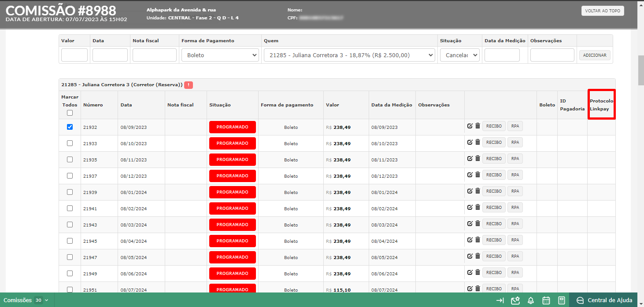Click the edit pencil for row 21933
This screenshot has height=307, width=644.
click(470, 143)
